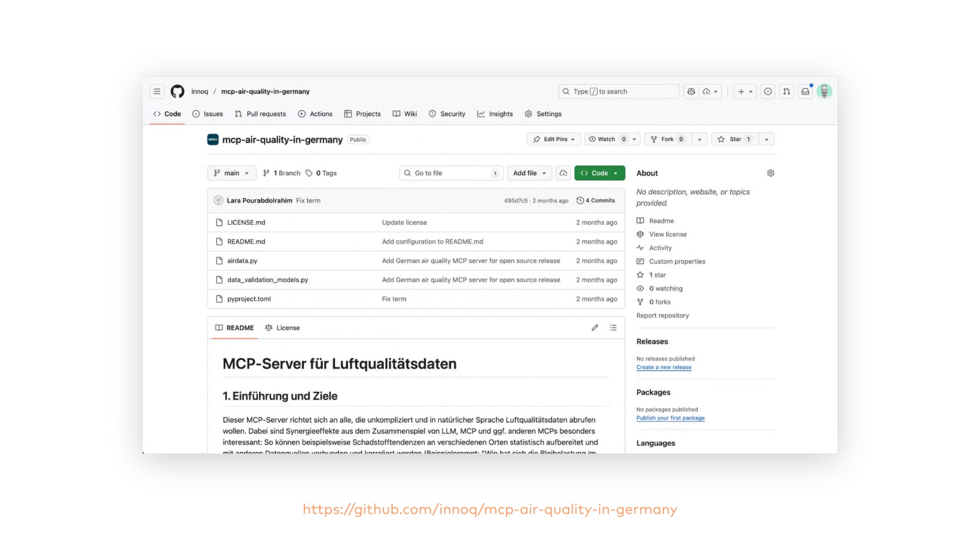
Task: Open 0 forks link
Action: coord(654,302)
